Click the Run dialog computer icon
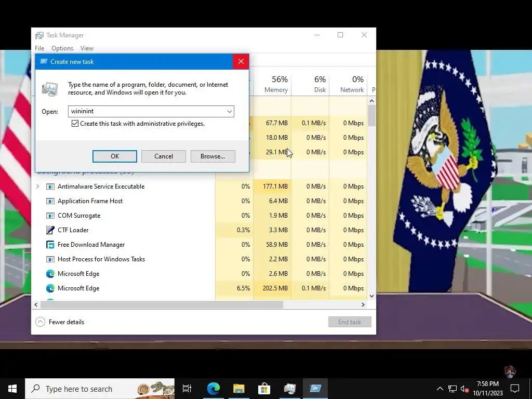532x399 pixels. point(50,89)
